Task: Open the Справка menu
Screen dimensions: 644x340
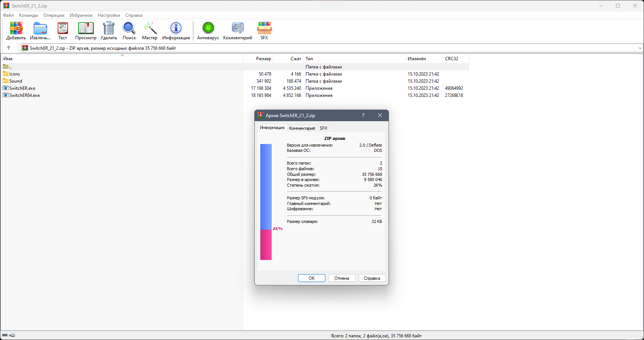Action: (134, 15)
